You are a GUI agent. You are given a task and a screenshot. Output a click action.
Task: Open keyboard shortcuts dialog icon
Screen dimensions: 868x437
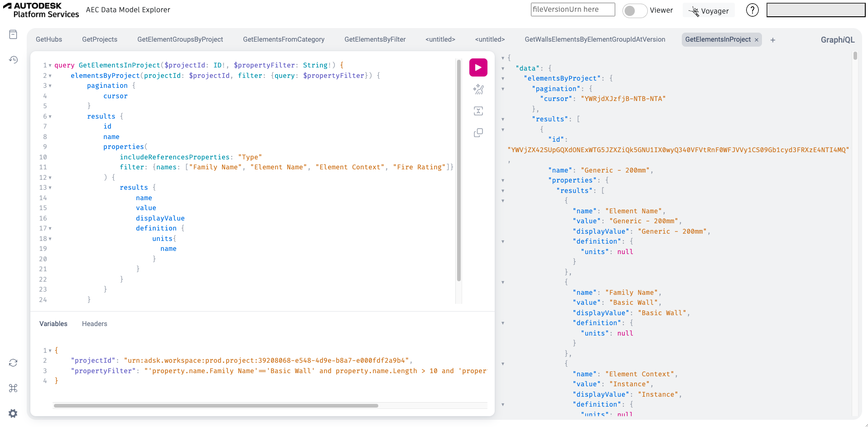point(13,388)
